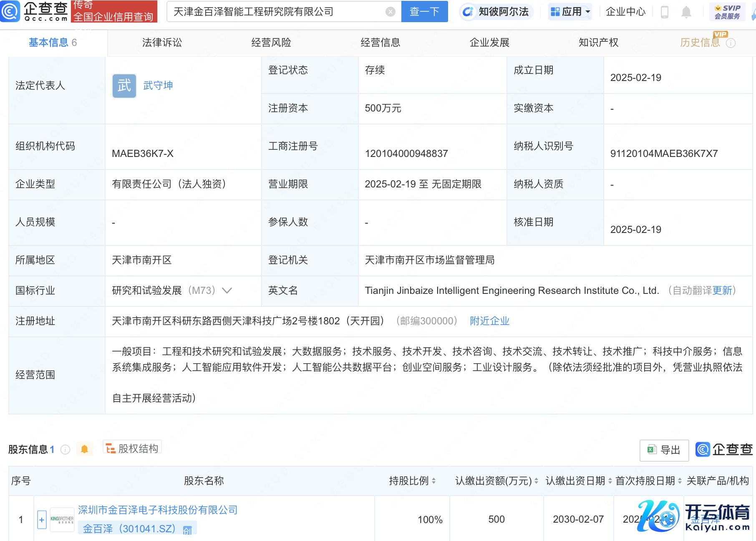Click the Qichacha logo icon
Screen dimensions: 756x541
(x=10, y=11)
